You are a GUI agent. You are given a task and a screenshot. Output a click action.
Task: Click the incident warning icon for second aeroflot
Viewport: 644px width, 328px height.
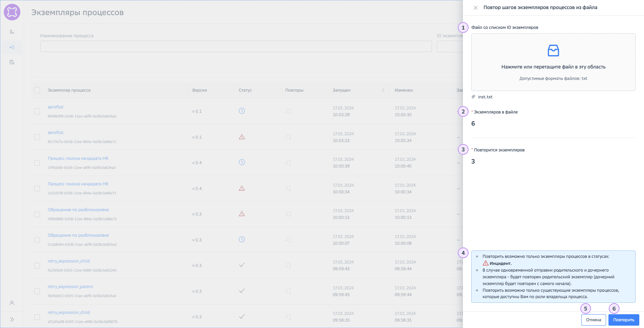click(242, 137)
